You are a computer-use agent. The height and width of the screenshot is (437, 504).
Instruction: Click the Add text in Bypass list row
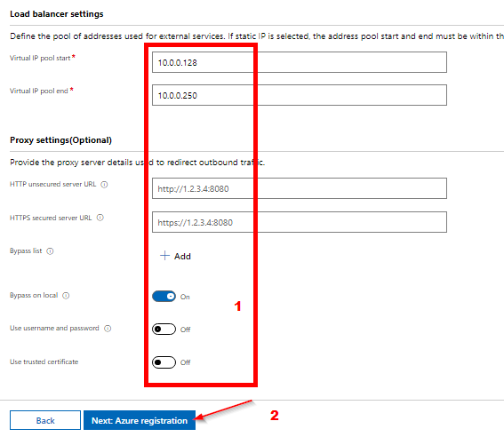point(182,256)
